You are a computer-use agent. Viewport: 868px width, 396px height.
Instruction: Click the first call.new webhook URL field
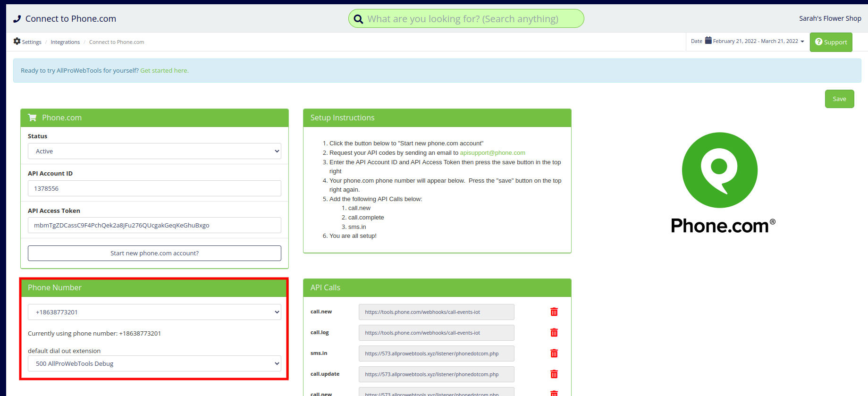tap(436, 312)
